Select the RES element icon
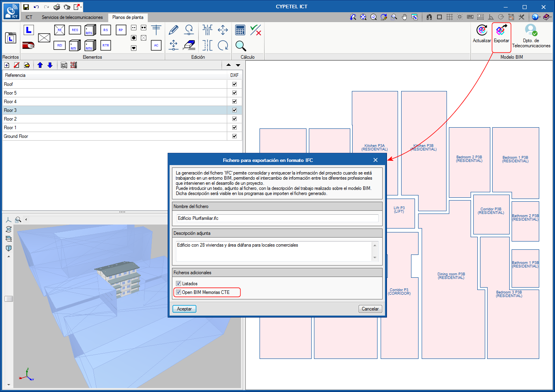 point(75,30)
